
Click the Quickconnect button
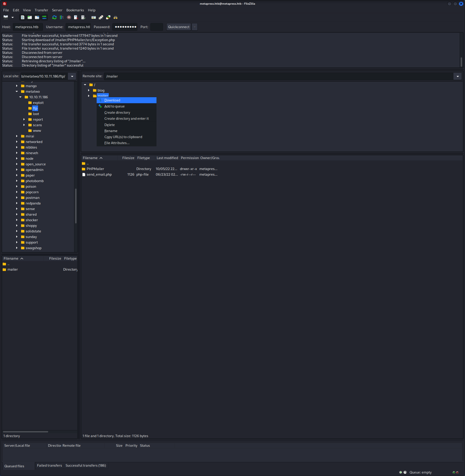click(179, 27)
